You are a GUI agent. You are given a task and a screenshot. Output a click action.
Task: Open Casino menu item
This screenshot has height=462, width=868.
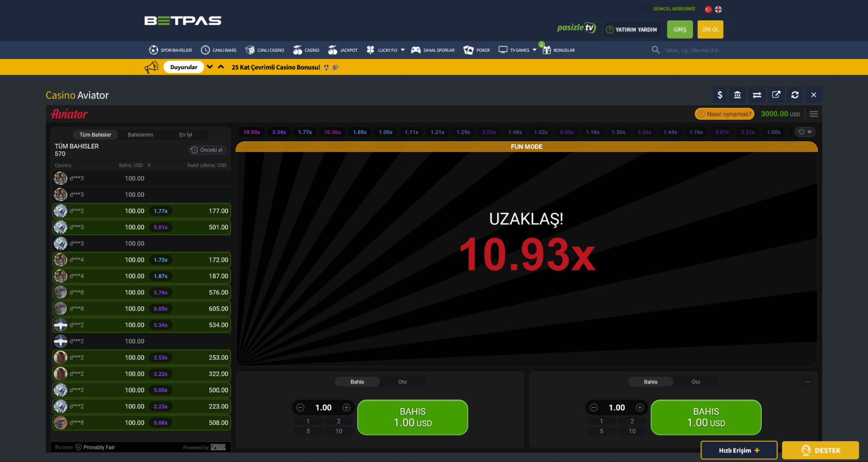tap(306, 50)
